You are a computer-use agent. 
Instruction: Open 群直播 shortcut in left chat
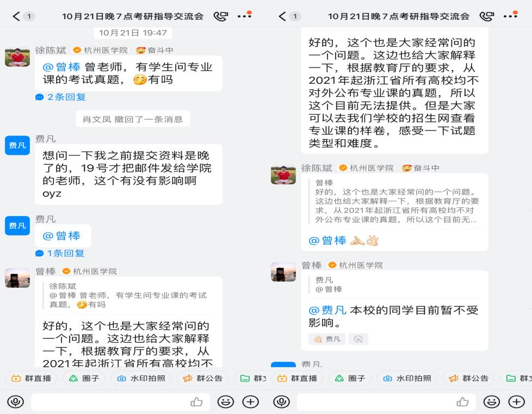pyautogui.click(x=31, y=378)
